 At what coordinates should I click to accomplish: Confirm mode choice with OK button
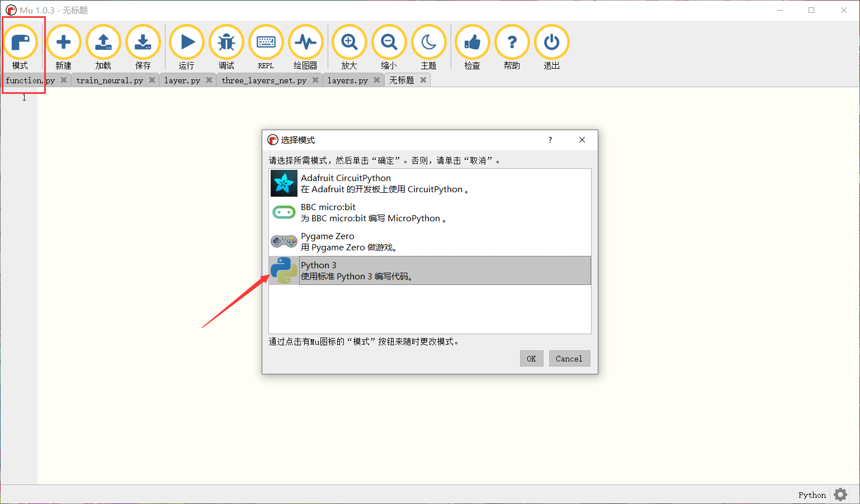531,358
